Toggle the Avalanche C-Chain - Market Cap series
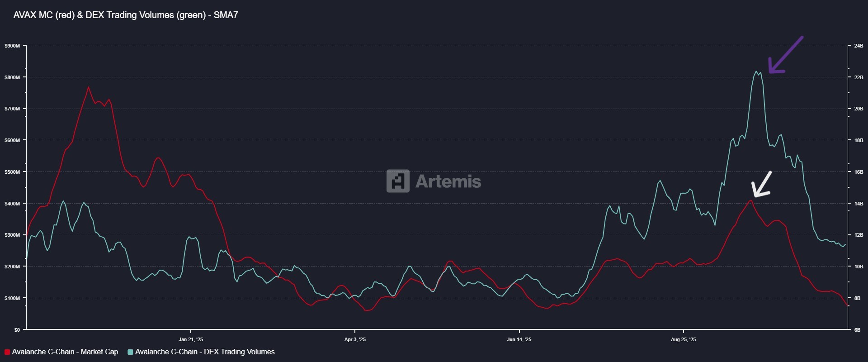868x362 pixels. pyautogui.click(x=65, y=352)
